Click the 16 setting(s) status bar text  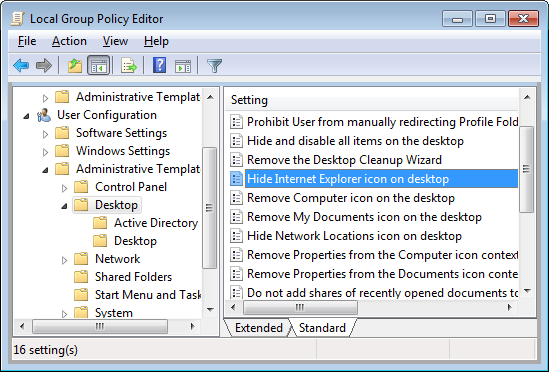[x=46, y=350]
